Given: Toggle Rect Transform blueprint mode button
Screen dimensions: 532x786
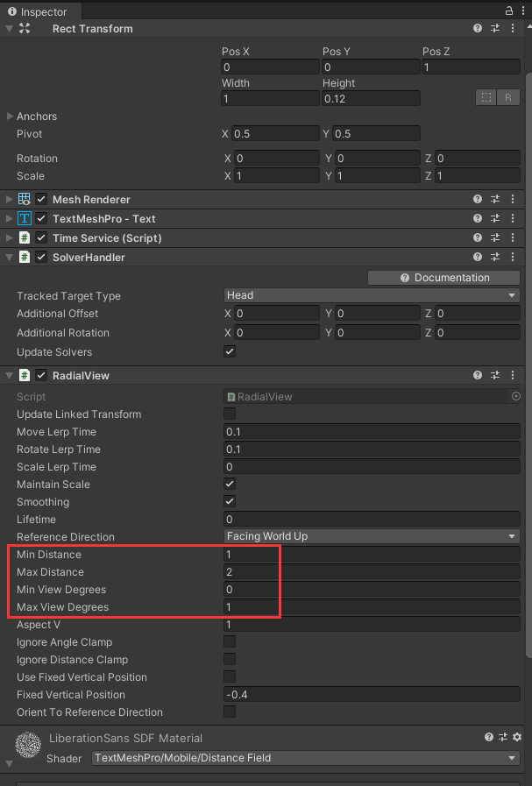Looking at the screenshot, I should (x=486, y=98).
